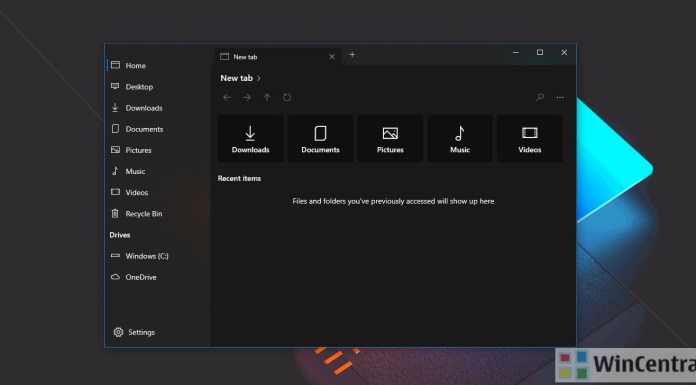Open OneDrive in the sidebar
The image size is (696, 385).
(158, 277)
